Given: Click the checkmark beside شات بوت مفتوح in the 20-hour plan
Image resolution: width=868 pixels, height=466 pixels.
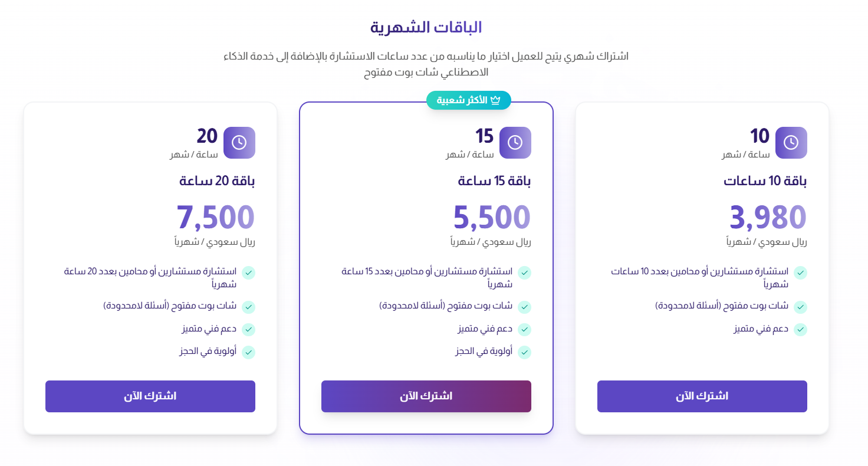Looking at the screenshot, I should coord(249,307).
